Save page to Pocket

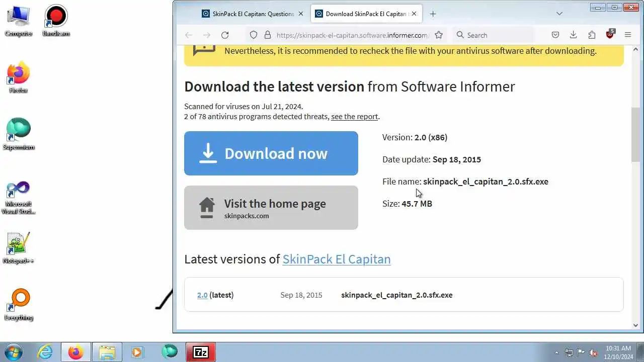click(x=555, y=35)
